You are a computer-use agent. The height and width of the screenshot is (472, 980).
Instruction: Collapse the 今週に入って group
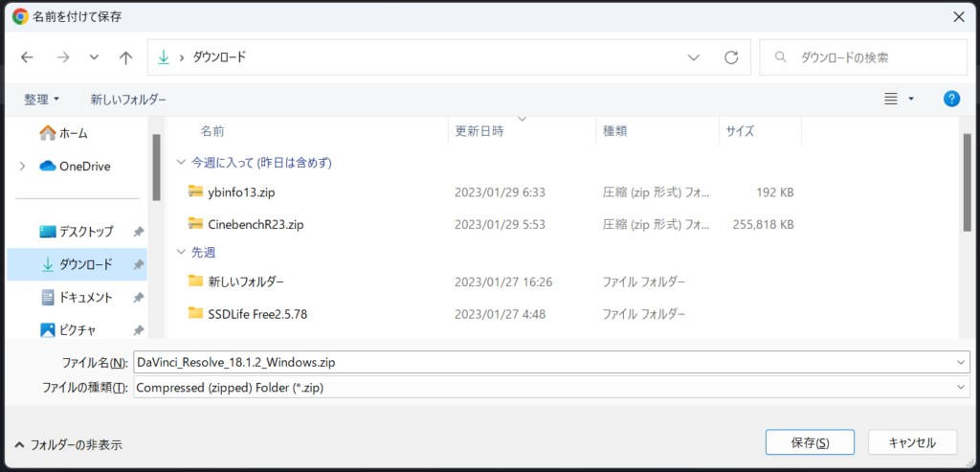click(x=182, y=163)
